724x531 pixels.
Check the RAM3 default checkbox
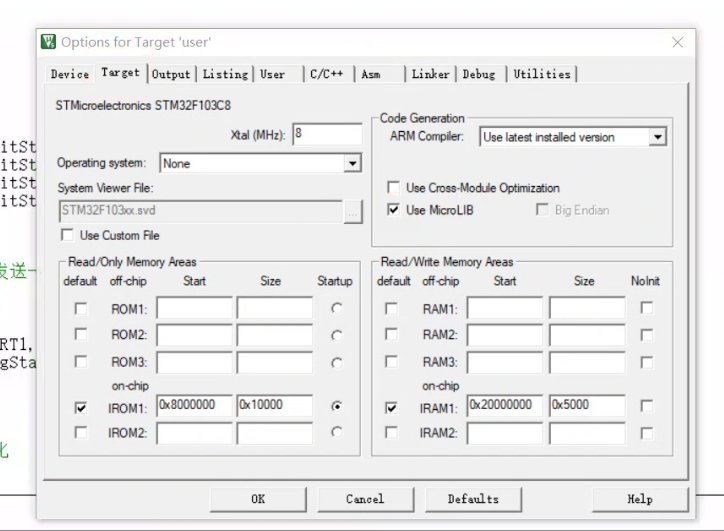[x=391, y=362]
